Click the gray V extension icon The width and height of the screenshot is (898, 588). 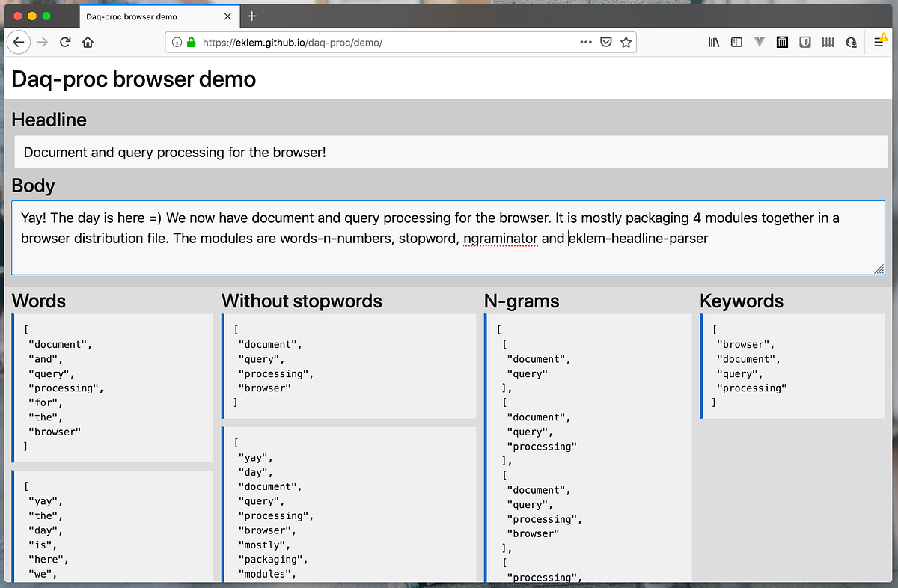coord(760,42)
